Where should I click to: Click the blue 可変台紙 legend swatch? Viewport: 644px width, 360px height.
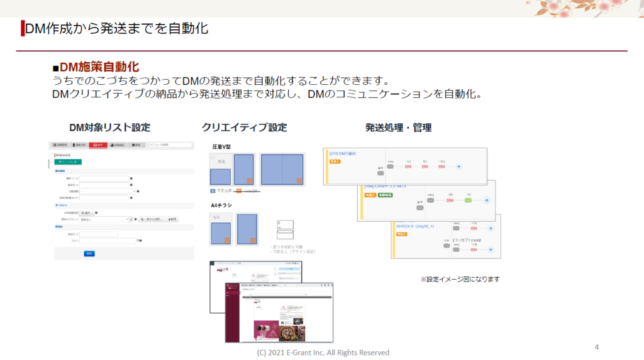point(212,190)
